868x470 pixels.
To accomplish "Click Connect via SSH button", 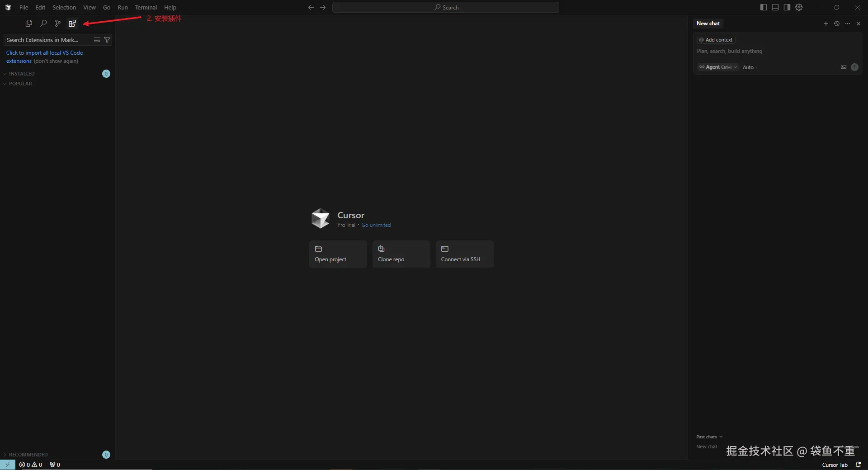I will click(465, 254).
